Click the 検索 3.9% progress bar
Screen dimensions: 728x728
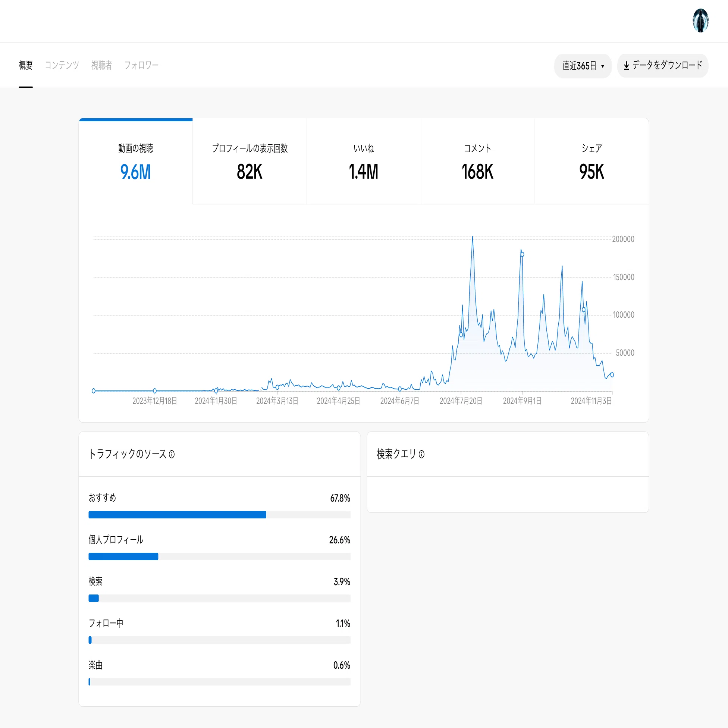[219, 598]
